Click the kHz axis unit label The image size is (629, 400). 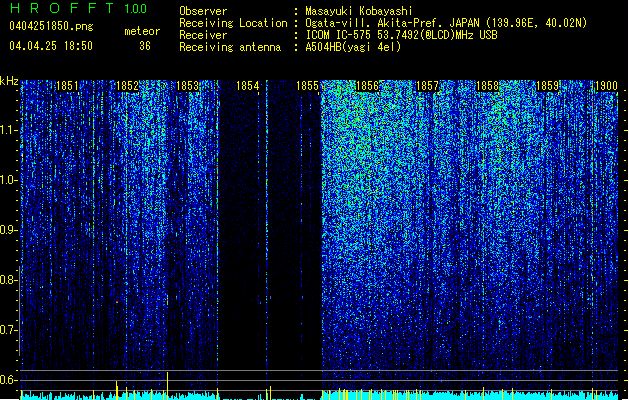click(9, 81)
